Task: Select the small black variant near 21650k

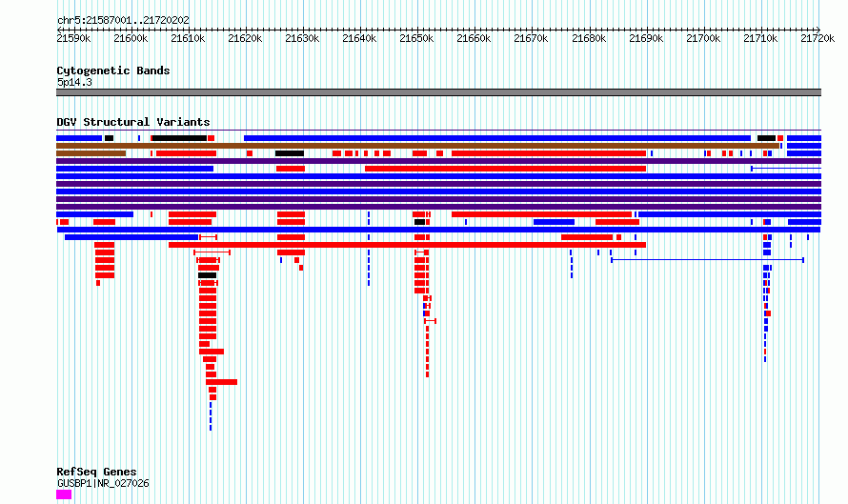Action: pyautogui.click(x=419, y=222)
